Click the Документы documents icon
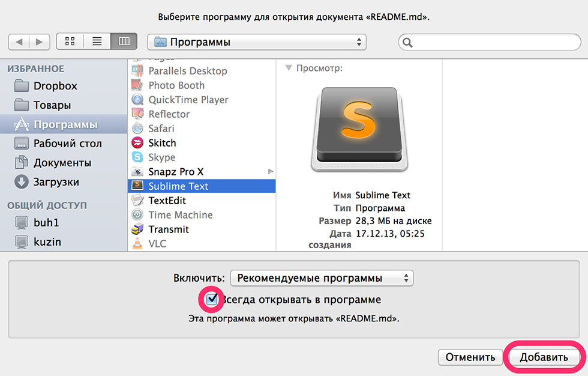The height and width of the screenshot is (376, 588). point(22,163)
